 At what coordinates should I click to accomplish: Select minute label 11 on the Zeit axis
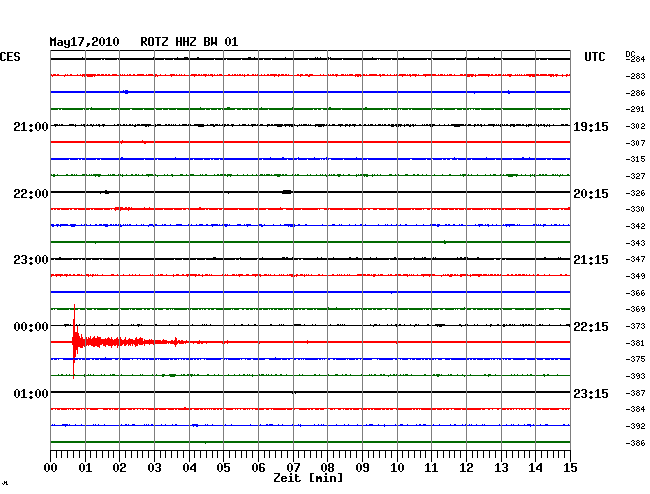click(x=431, y=468)
